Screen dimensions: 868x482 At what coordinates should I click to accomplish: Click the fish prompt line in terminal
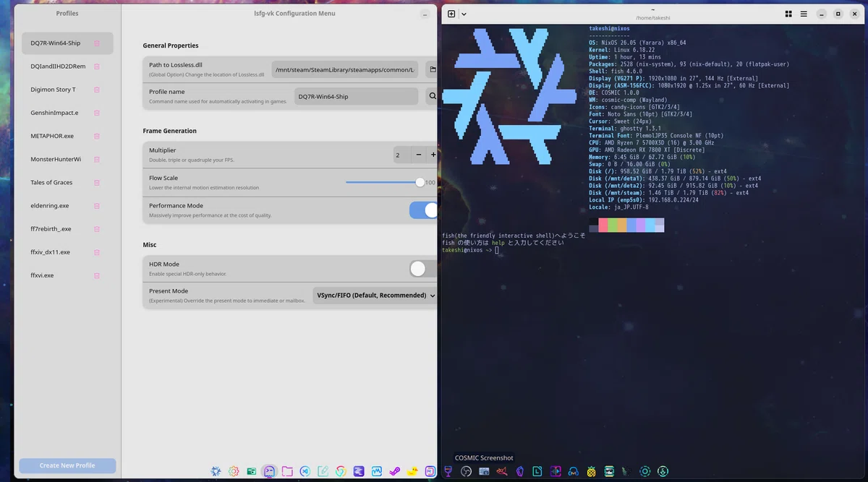coord(470,250)
